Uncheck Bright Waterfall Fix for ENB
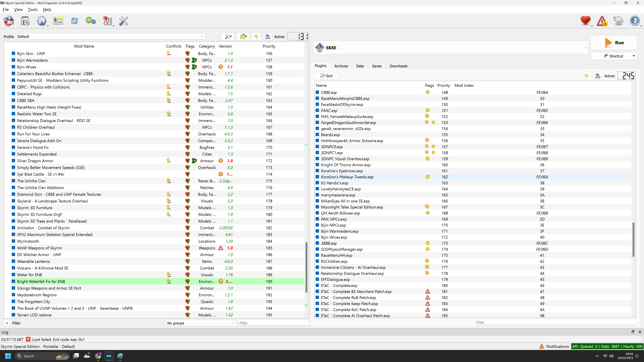 click(13, 282)
